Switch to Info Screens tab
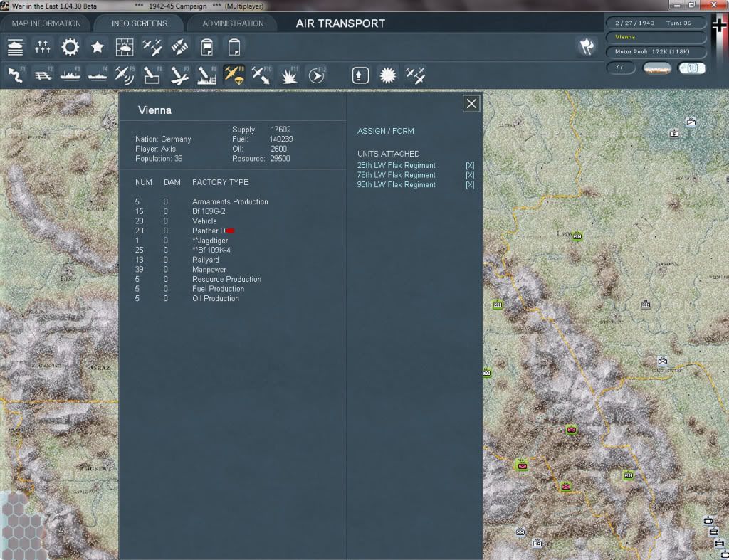729x560 pixels. coord(139,23)
